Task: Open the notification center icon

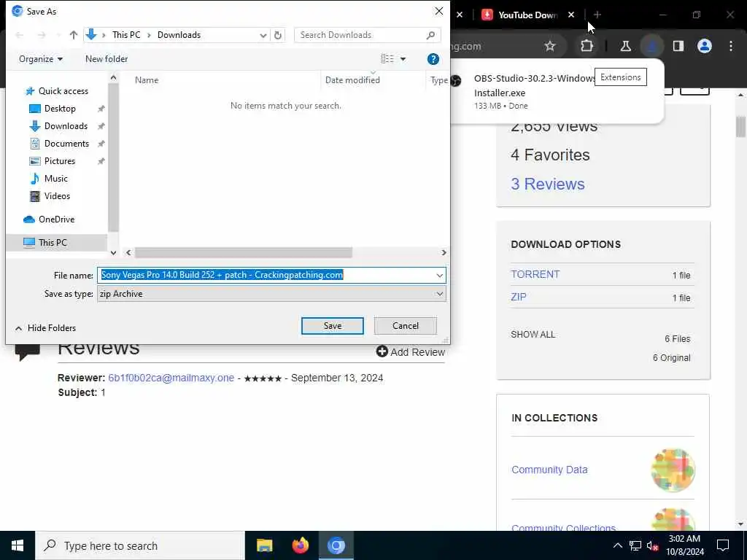Action: click(723, 545)
